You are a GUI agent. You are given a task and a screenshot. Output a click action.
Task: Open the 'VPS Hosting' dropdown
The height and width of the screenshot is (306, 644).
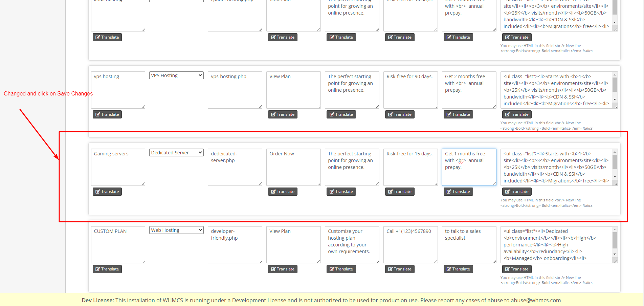point(176,75)
